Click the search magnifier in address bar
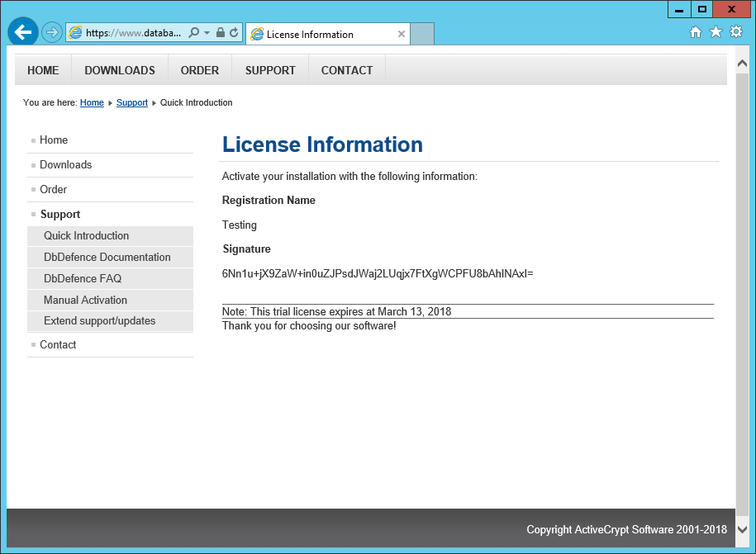Image resolution: width=756 pixels, height=554 pixels. pos(193,33)
